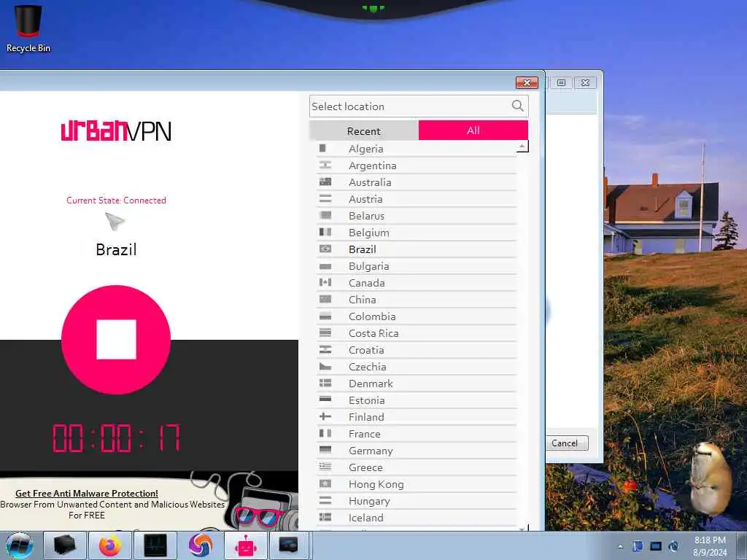Choose Greece as the location

click(417, 467)
